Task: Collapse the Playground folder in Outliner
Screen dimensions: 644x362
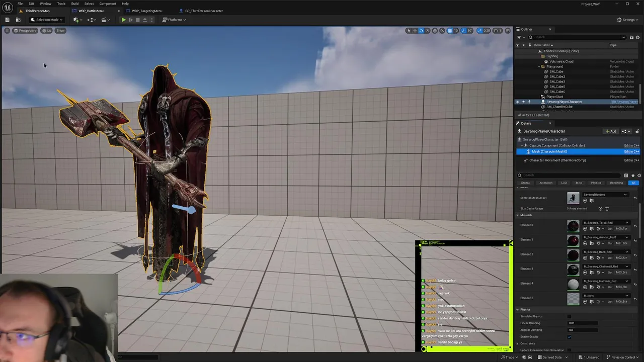Action: pos(539,66)
